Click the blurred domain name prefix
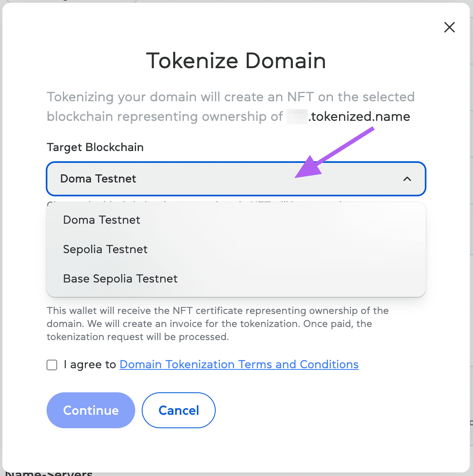The image size is (473, 476). click(297, 117)
